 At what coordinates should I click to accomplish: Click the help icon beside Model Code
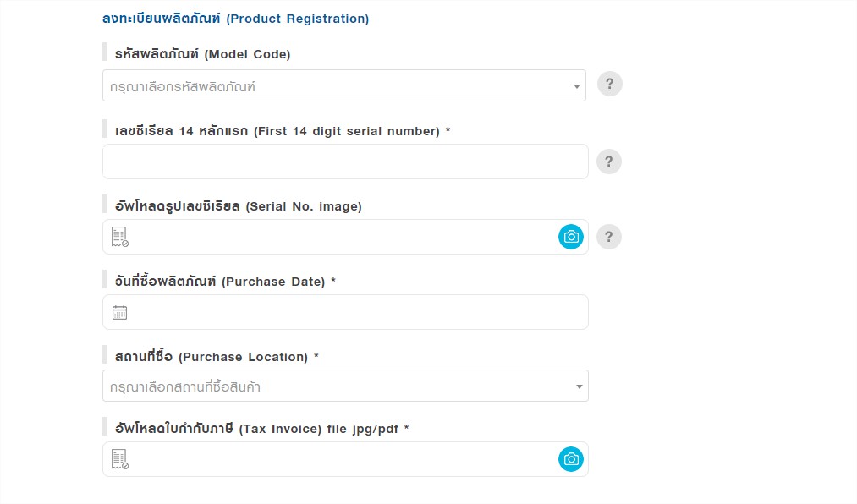(x=609, y=84)
